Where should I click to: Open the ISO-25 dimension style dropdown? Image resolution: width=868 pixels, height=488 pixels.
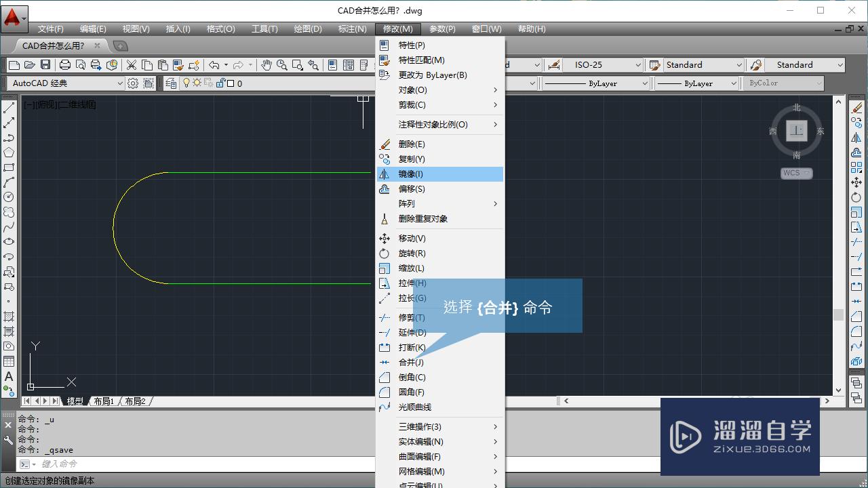tap(604, 65)
